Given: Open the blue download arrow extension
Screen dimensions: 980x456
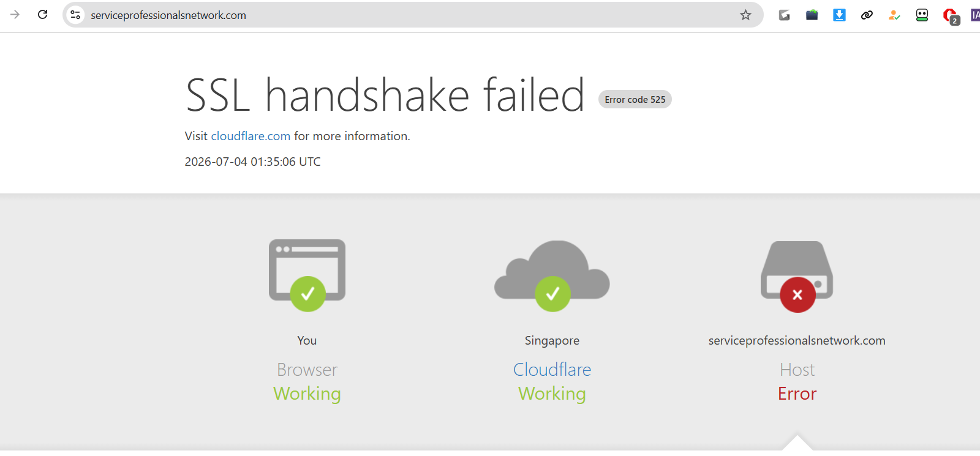Looking at the screenshot, I should point(839,15).
